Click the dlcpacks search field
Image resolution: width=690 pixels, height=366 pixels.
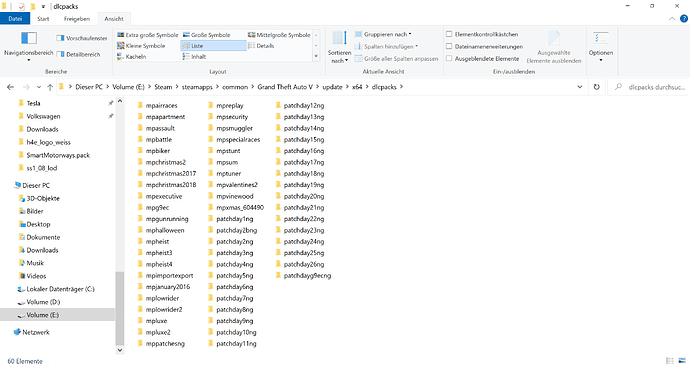pos(648,87)
